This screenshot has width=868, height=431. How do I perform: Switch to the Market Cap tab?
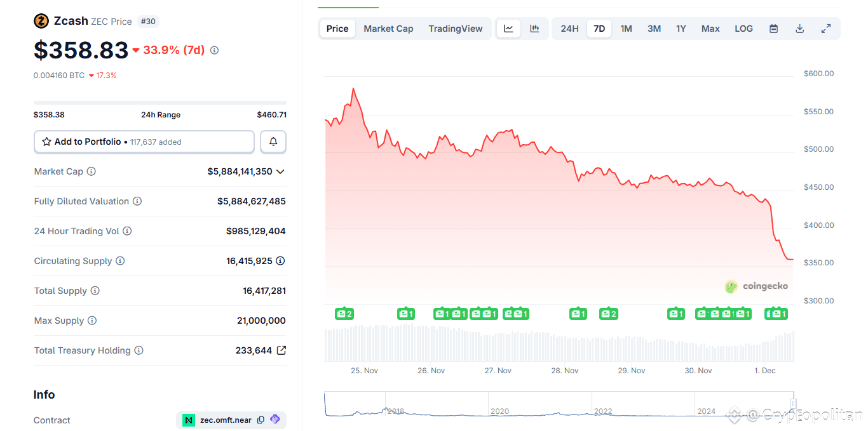pyautogui.click(x=388, y=28)
